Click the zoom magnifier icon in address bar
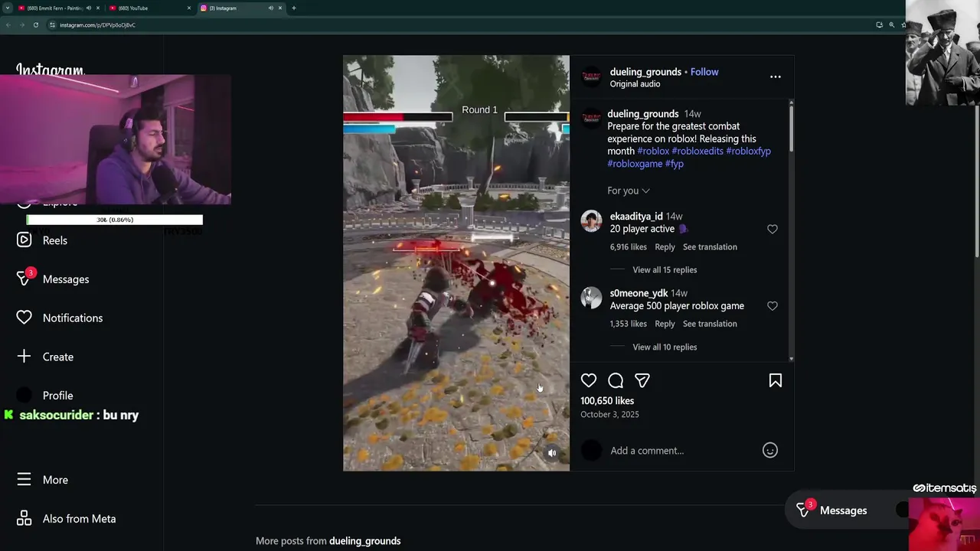The image size is (980, 551). pyautogui.click(x=891, y=24)
